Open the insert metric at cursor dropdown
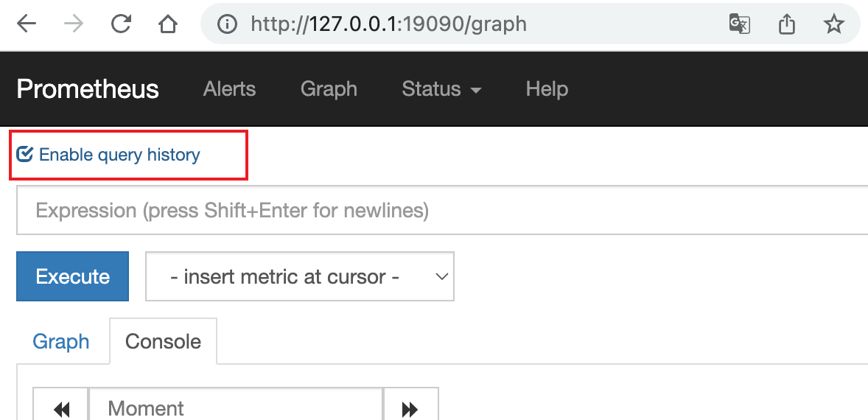The height and width of the screenshot is (420, 868). click(300, 277)
